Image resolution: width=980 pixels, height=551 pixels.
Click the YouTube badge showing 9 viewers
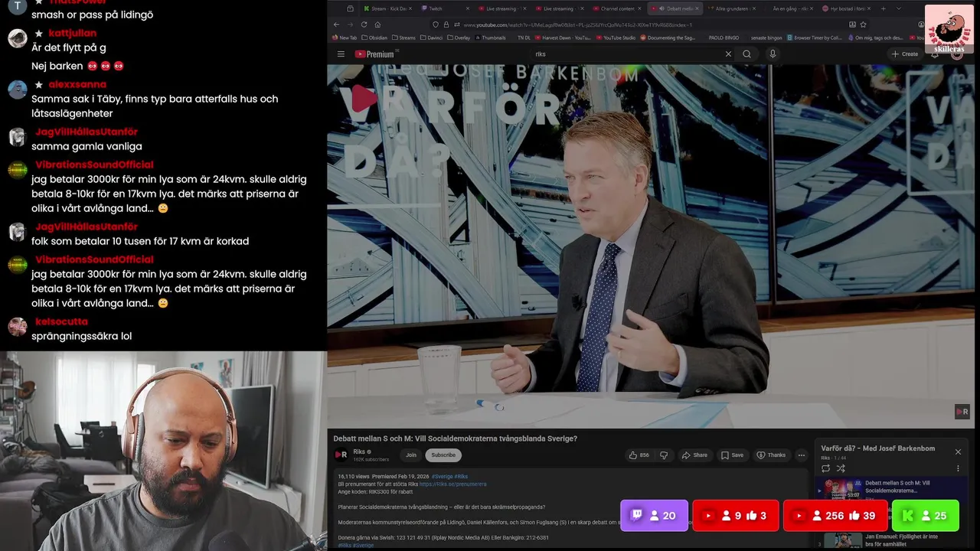point(736,516)
